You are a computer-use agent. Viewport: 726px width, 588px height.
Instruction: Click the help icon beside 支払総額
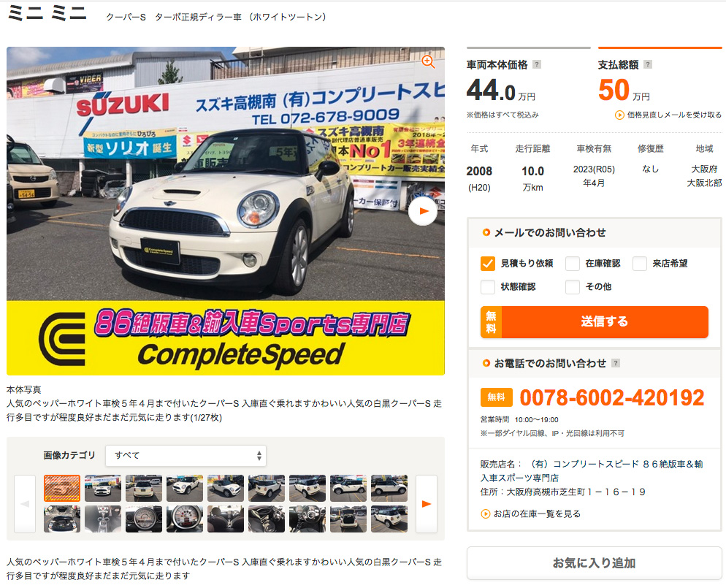[648, 64]
